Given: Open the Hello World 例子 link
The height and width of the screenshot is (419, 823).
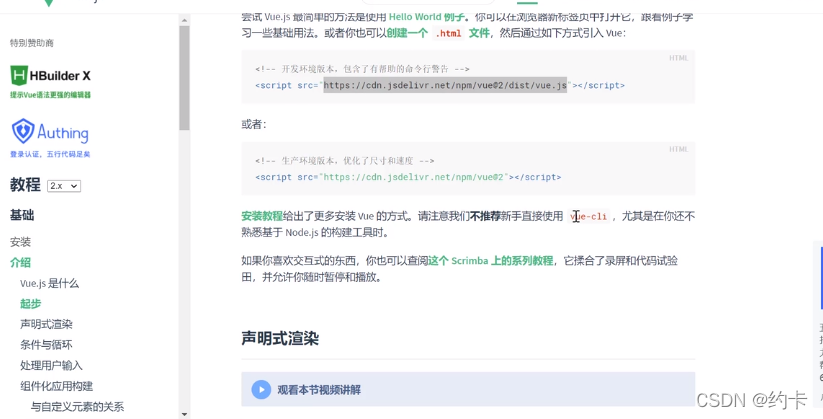Looking at the screenshot, I should click(426, 17).
